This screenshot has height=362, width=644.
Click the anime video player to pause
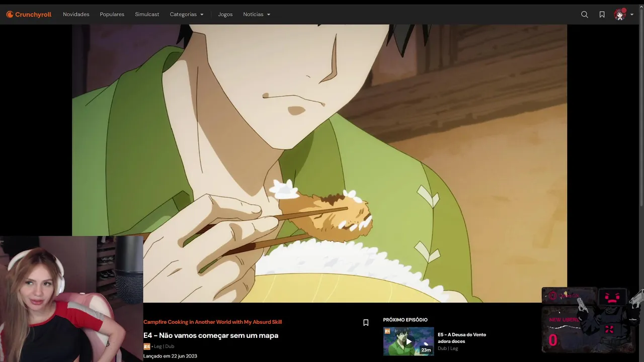319,163
